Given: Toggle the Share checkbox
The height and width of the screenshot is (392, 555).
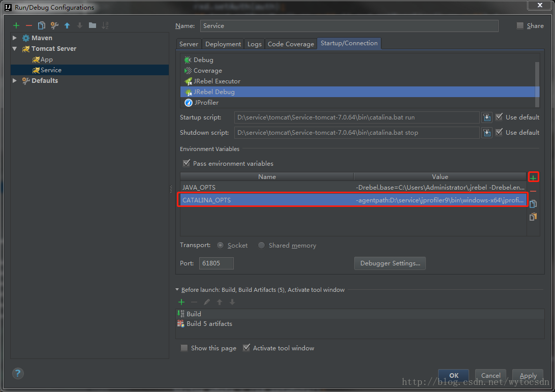Looking at the screenshot, I should (520, 25).
